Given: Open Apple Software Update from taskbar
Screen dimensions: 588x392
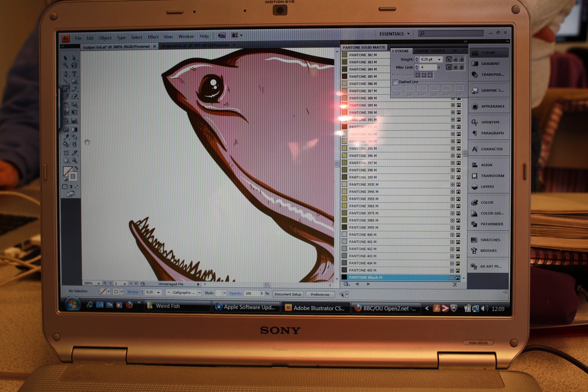Looking at the screenshot, I should 245,307.
